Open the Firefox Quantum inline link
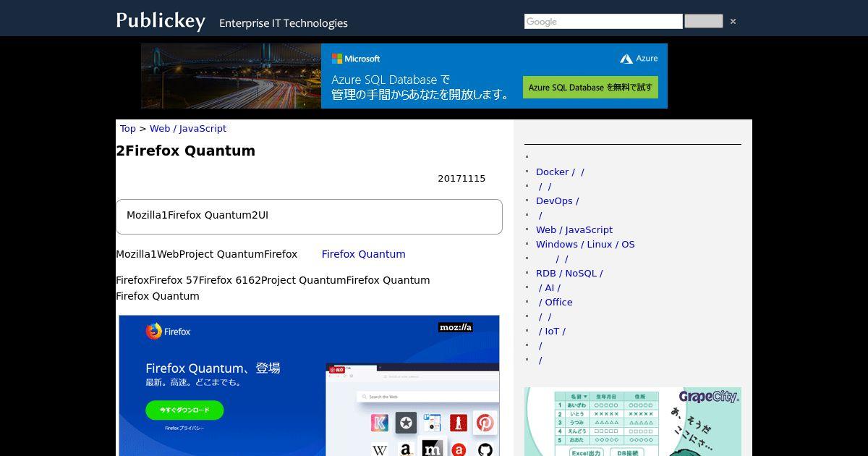 (x=364, y=254)
